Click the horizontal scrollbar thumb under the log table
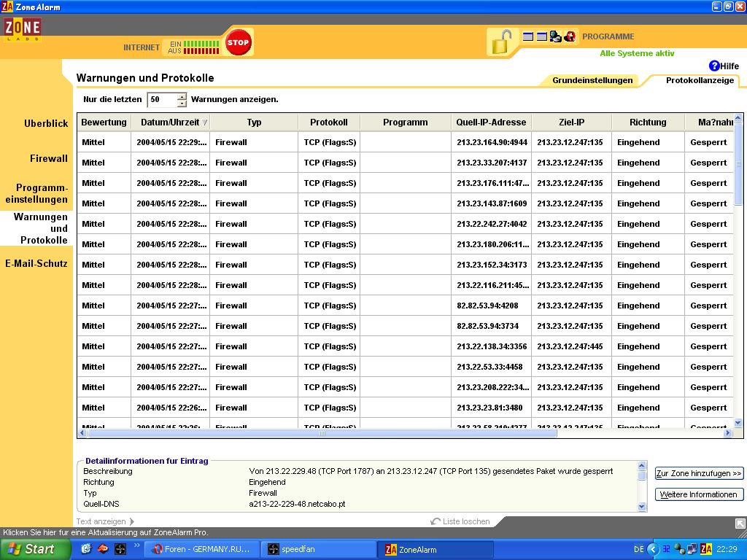Viewport: 747px width, 560px height. (x=322, y=433)
